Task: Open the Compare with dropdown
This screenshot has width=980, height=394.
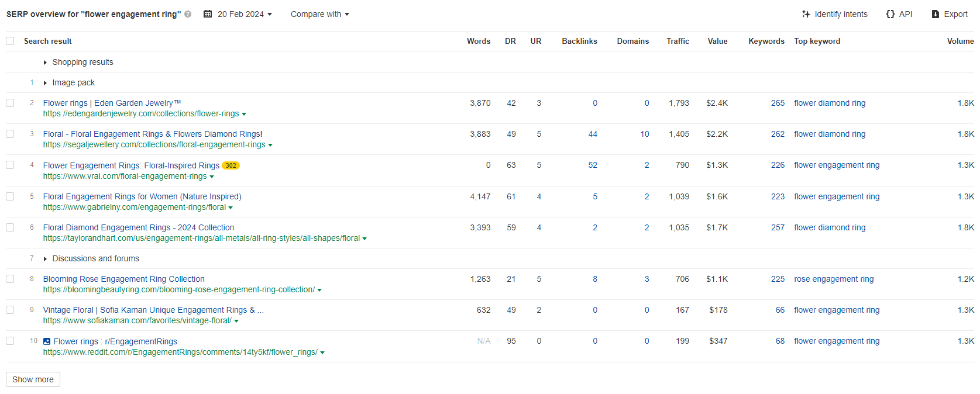Action: [319, 14]
